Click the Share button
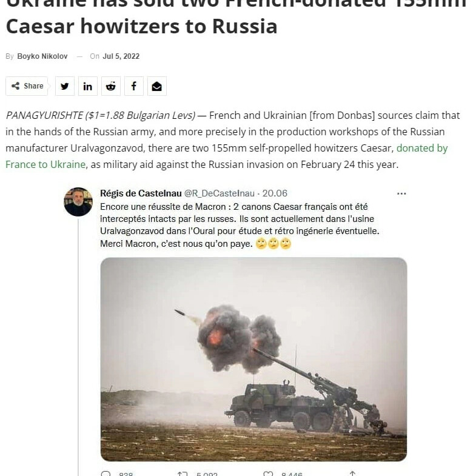 [27, 86]
